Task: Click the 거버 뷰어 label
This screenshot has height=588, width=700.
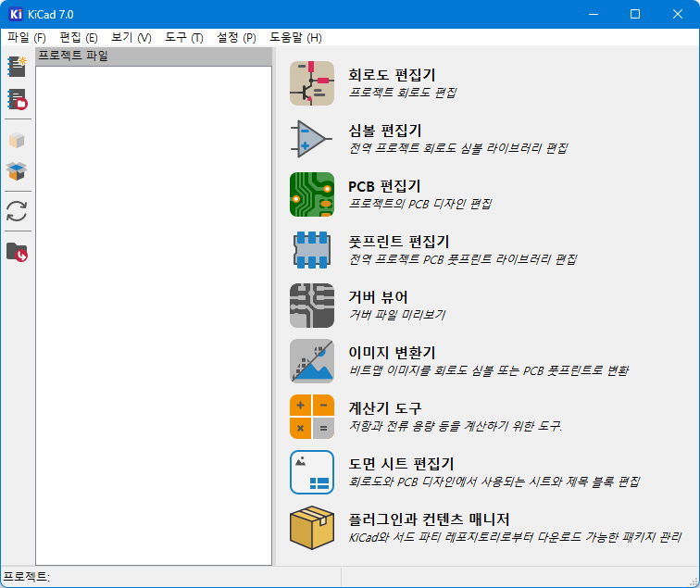Action: pos(378,297)
